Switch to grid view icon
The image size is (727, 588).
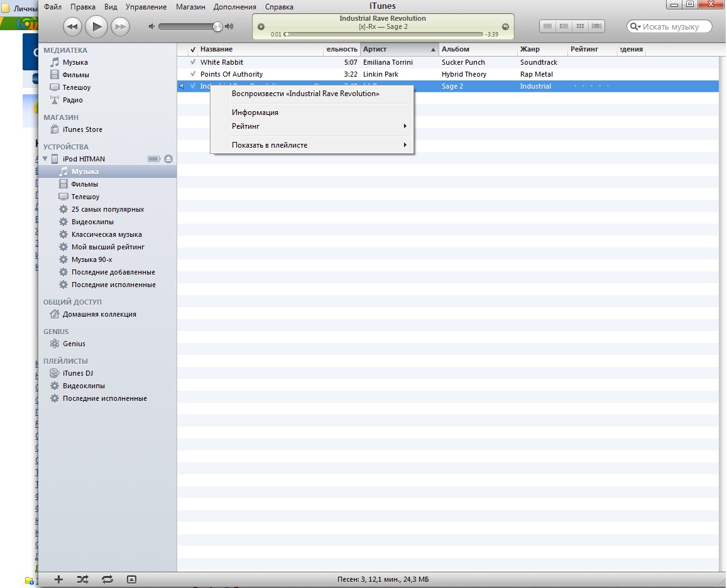580,26
